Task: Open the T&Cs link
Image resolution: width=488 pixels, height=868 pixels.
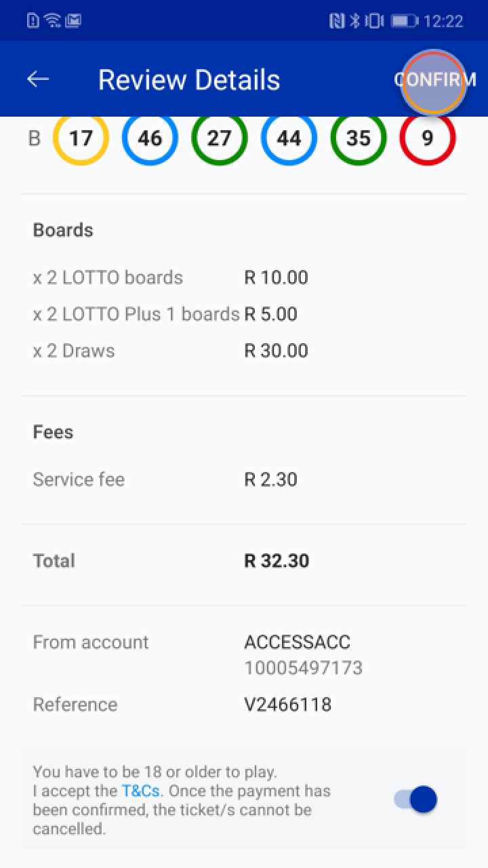Action: point(140,791)
